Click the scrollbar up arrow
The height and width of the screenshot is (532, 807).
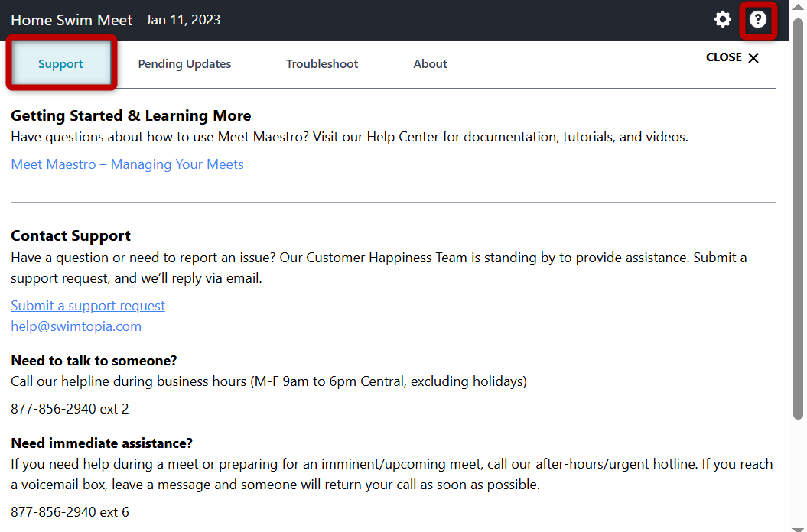click(x=799, y=7)
